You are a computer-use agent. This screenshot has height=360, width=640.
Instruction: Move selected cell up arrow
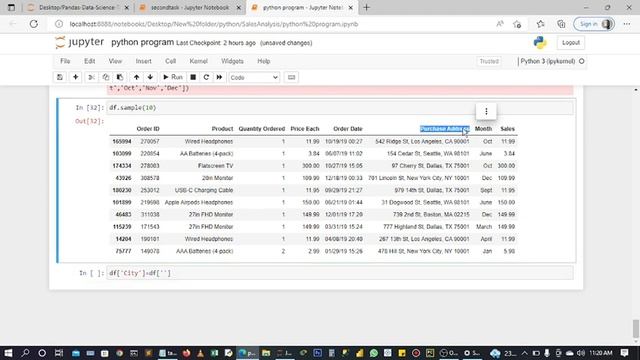click(x=136, y=77)
